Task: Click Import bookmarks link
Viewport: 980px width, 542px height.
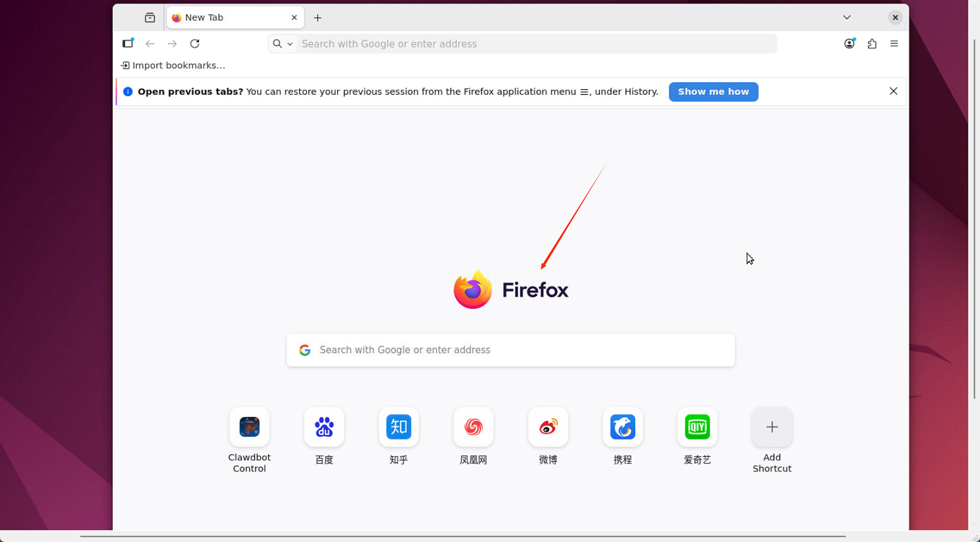Action: pos(173,65)
